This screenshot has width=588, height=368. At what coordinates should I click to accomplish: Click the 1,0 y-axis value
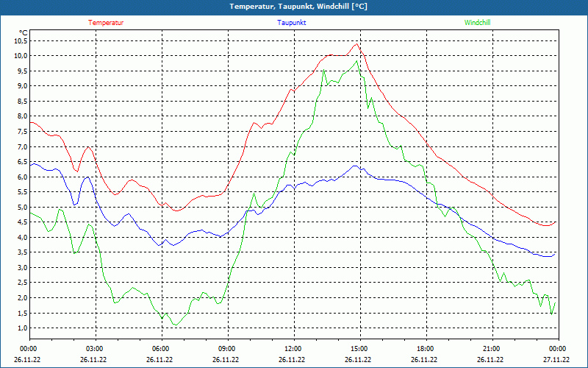23,328
